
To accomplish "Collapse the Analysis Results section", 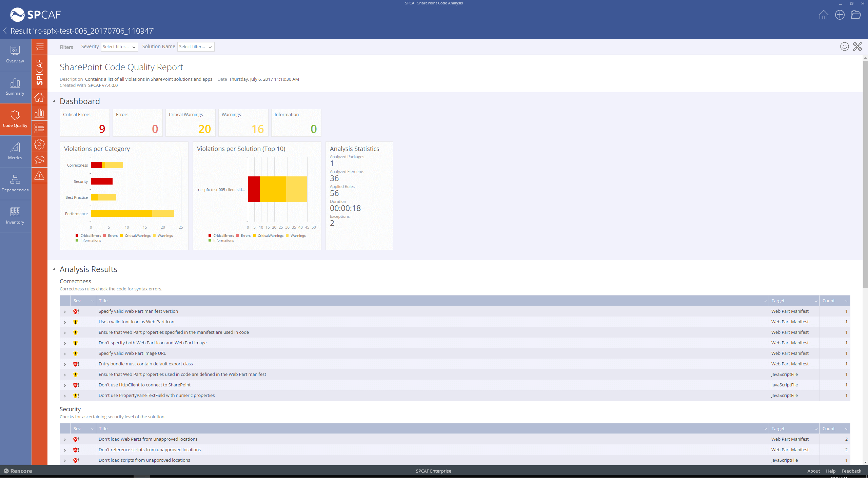I will coord(54,269).
